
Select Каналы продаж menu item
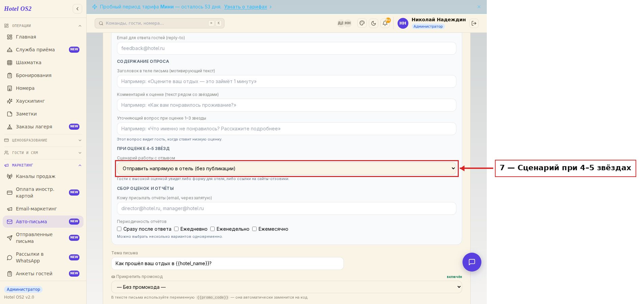(x=43, y=176)
